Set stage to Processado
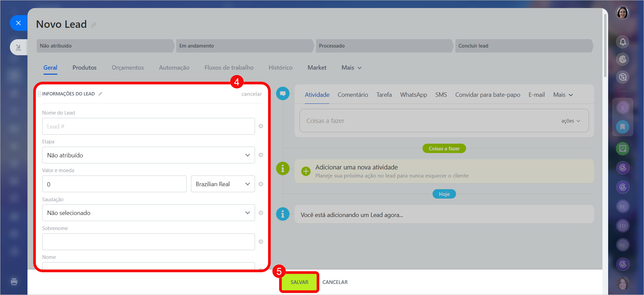This screenshot has width=644, height=295. pyautogui.click(x=384, y=46)
